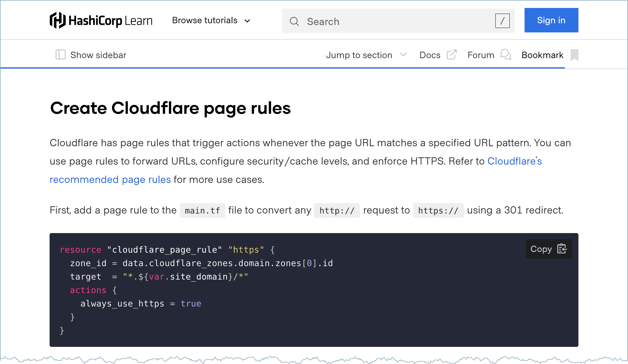This screenshot has height=364, width=628.
Task: Click the Docs external link icon
Action: point(450,54)
